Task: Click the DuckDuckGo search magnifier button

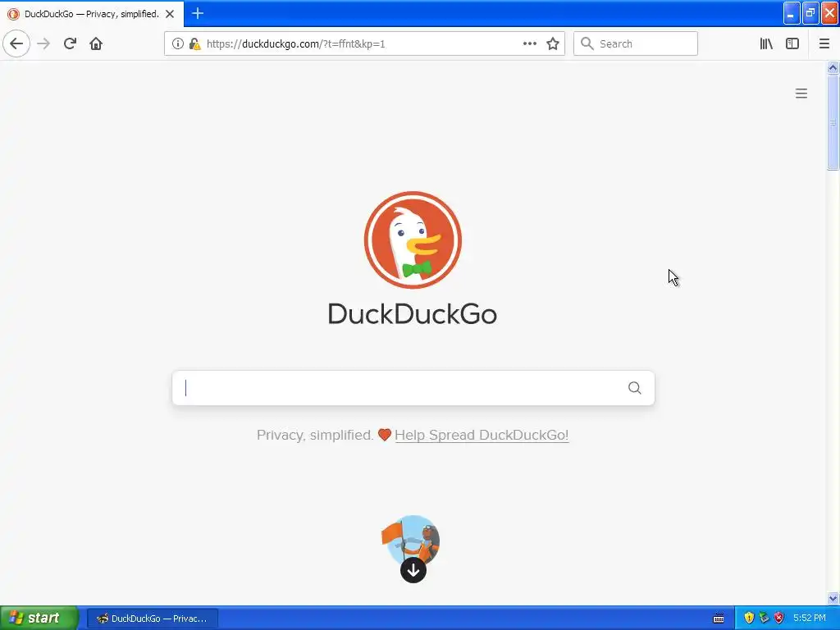Action: pyautogui.click(x=634, y=387)
